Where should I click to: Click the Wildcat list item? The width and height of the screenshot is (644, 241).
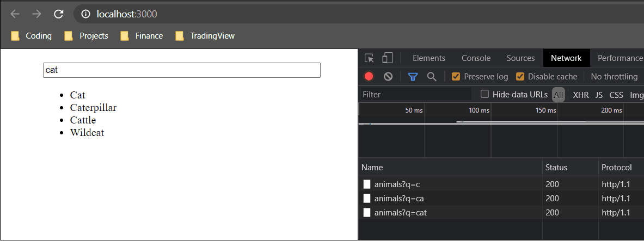pyautogui.click(x=87, y=133)
